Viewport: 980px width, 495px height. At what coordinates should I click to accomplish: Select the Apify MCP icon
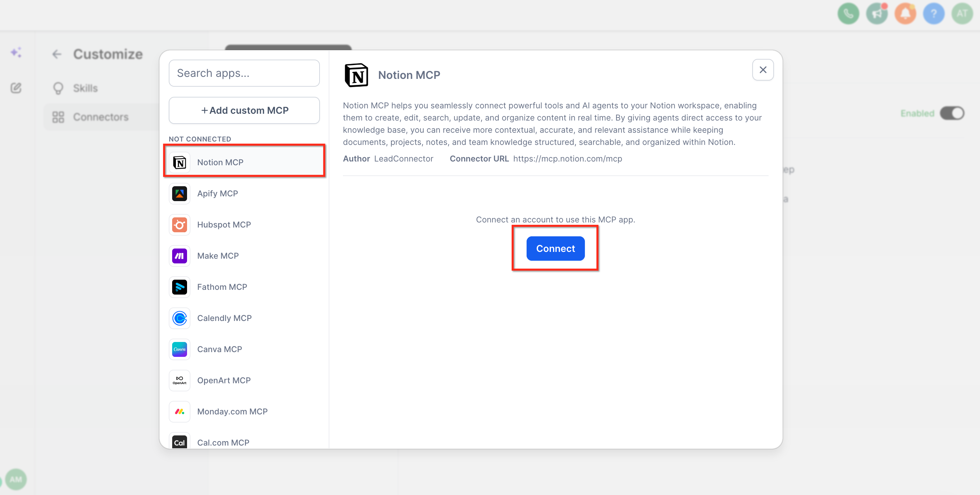[x=180, y=194]
